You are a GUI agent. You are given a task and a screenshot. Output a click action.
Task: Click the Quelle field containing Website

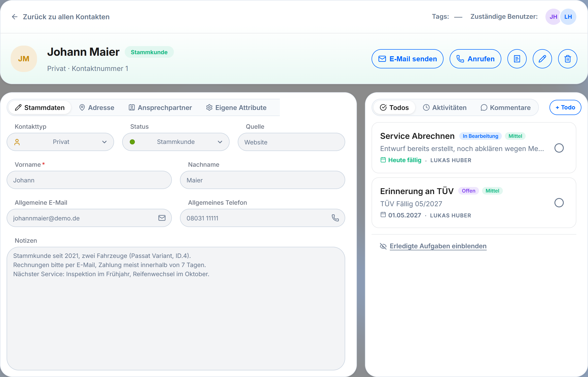[x=291, y=142]
